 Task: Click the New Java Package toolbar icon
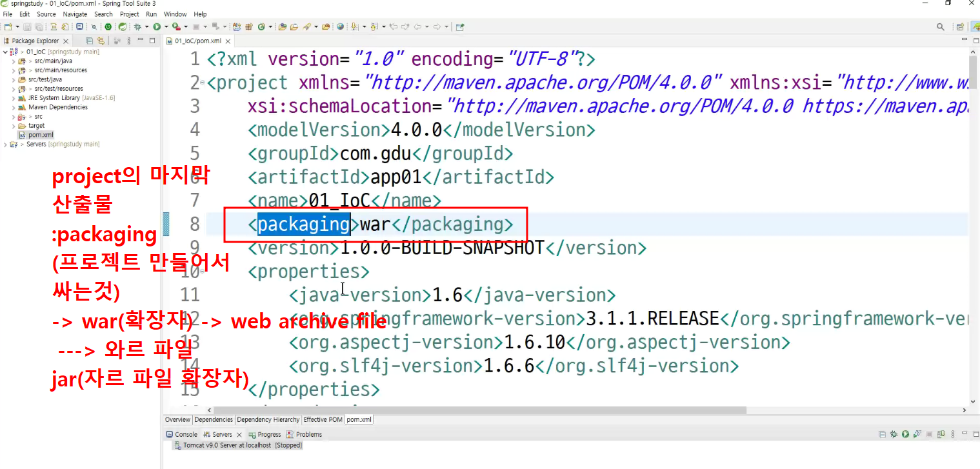pyautogui.click(x=248, y=27)
